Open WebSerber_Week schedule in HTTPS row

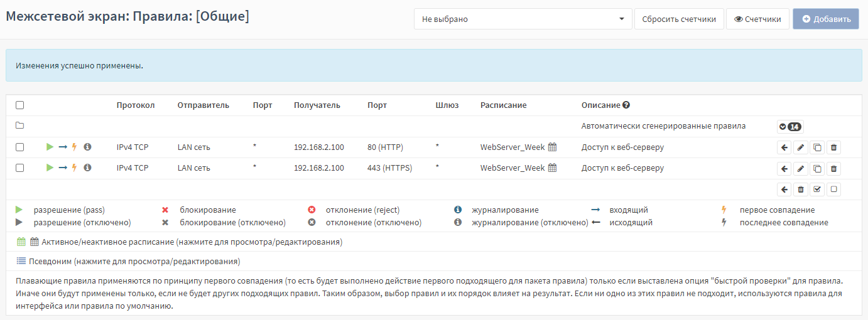pyautogui.click(x=513, y=168)
